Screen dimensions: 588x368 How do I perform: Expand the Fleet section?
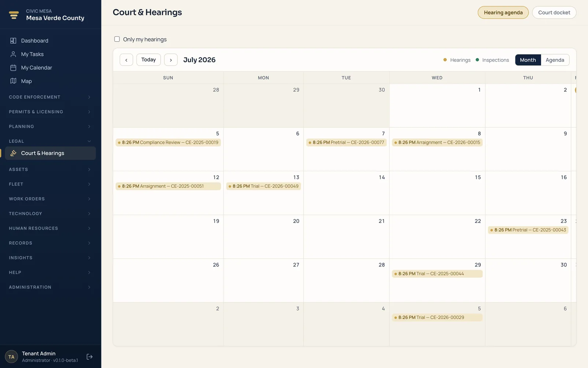coord(50,184)
